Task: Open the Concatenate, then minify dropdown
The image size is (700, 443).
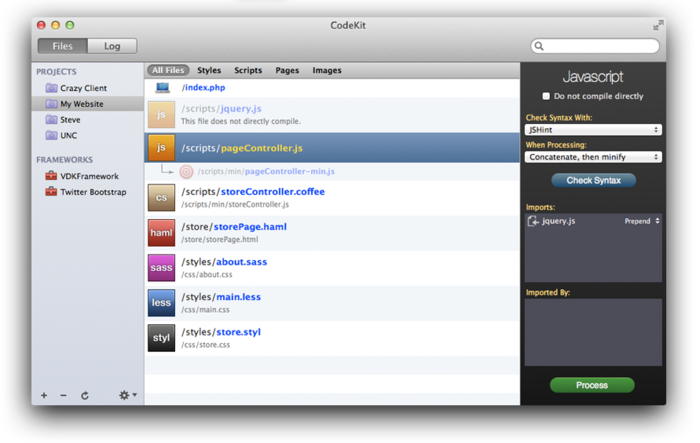Action: pos(593,157)
